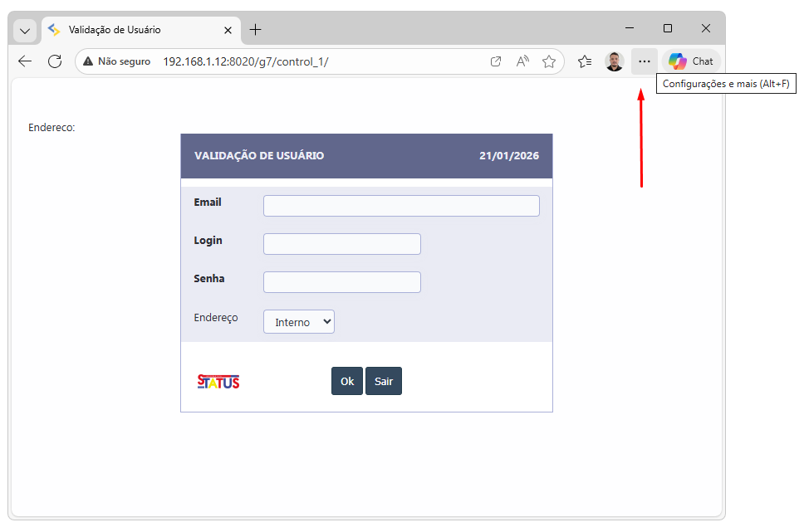Focus the Email input field
This screenshot has height=532, width=804.
coord(401,206)
